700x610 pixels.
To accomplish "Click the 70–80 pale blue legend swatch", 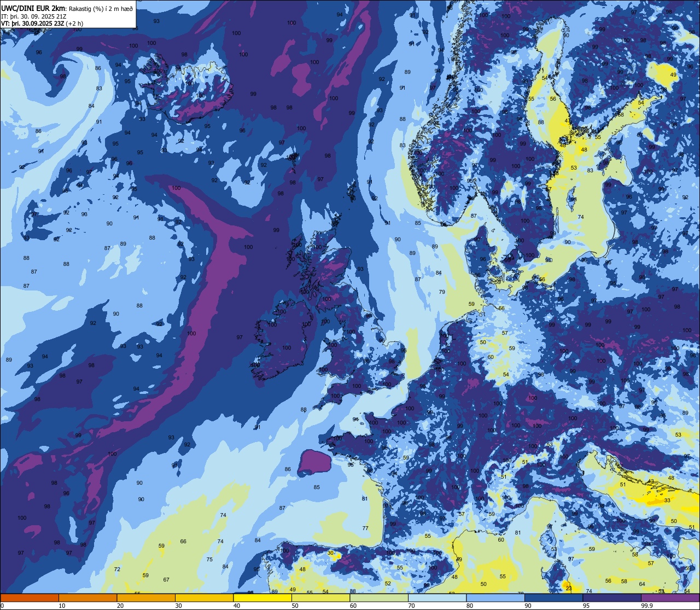I will click(x=437, y=597).
